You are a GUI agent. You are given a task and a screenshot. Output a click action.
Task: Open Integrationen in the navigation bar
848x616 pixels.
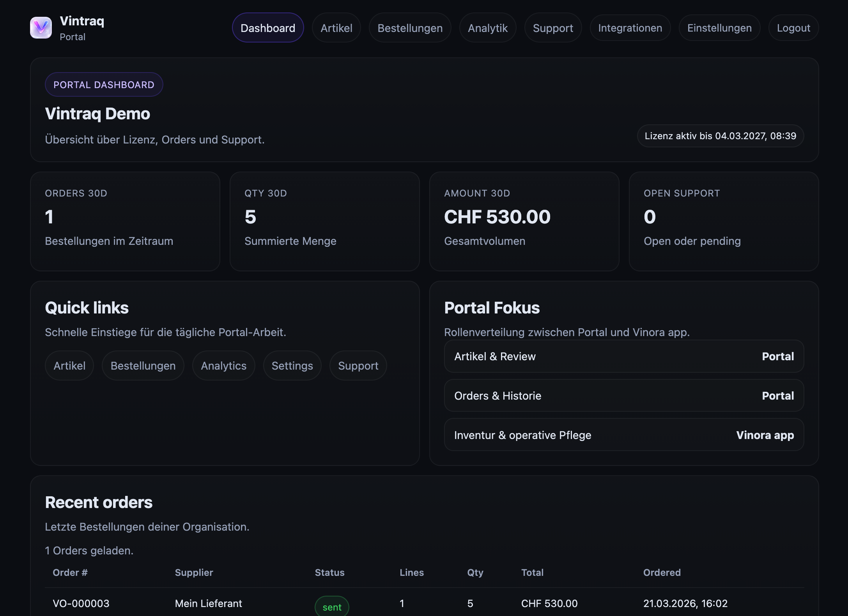(x=630, y=28)
